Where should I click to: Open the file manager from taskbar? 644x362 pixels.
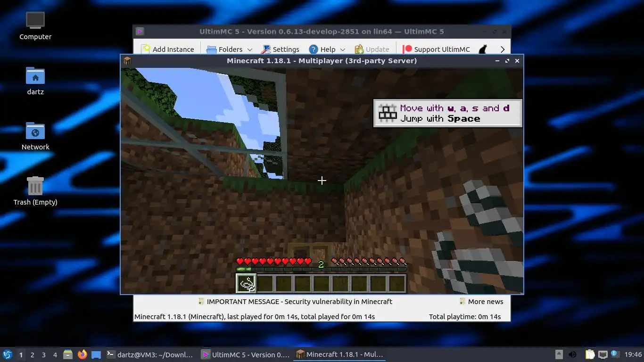coord(68,354)
